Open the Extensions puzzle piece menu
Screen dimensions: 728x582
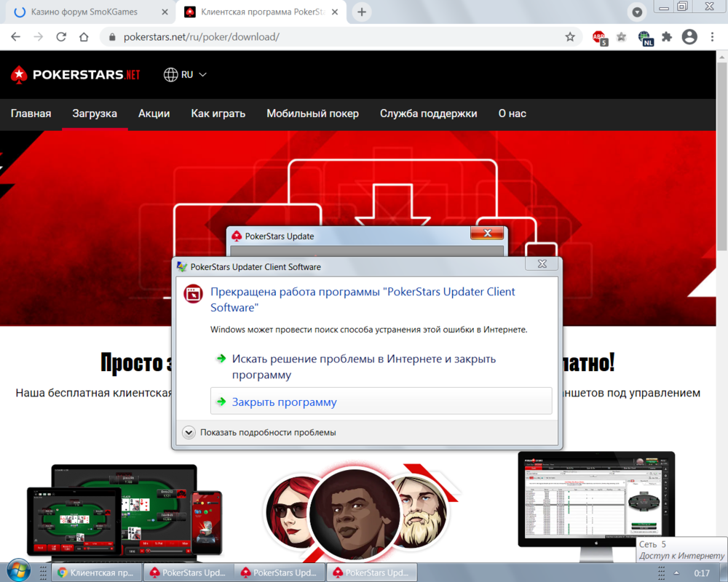click(x=667, y=37)
